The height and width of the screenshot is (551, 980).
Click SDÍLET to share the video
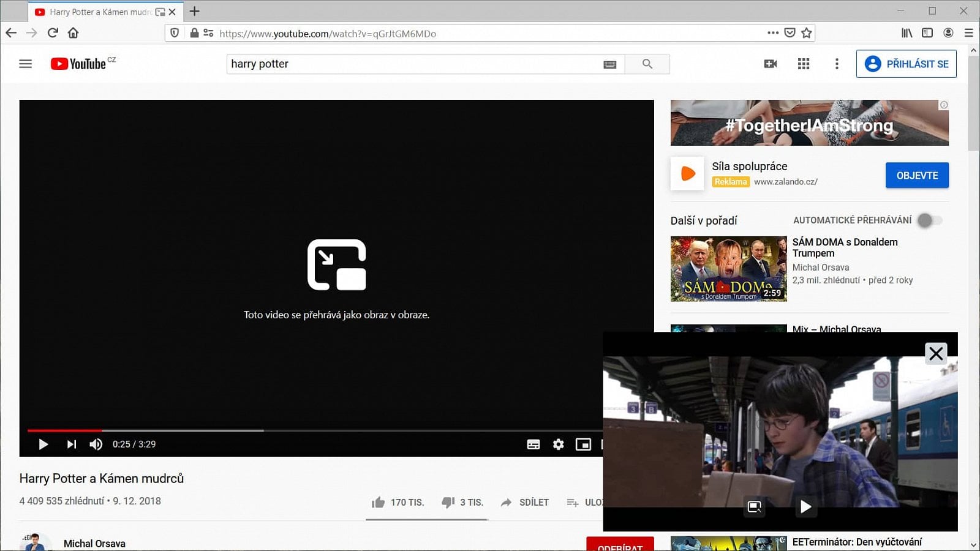(x=525, y=502)
